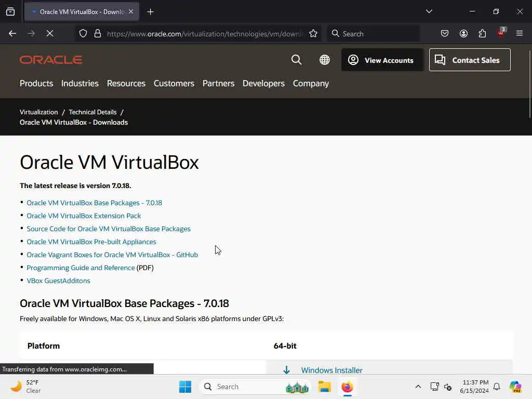Open Extensions puzzle icon

pyautogui.click(x=482, y=33)
